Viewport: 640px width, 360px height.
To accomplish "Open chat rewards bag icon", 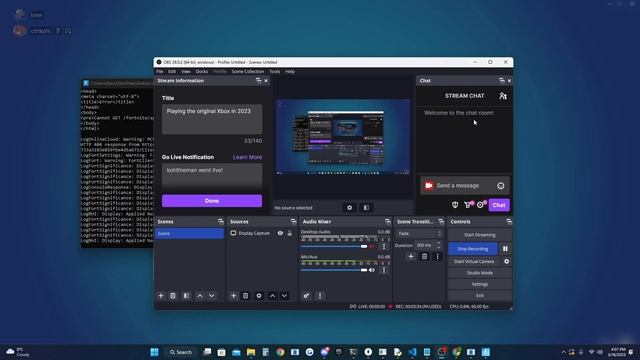I will click(468, 205).
